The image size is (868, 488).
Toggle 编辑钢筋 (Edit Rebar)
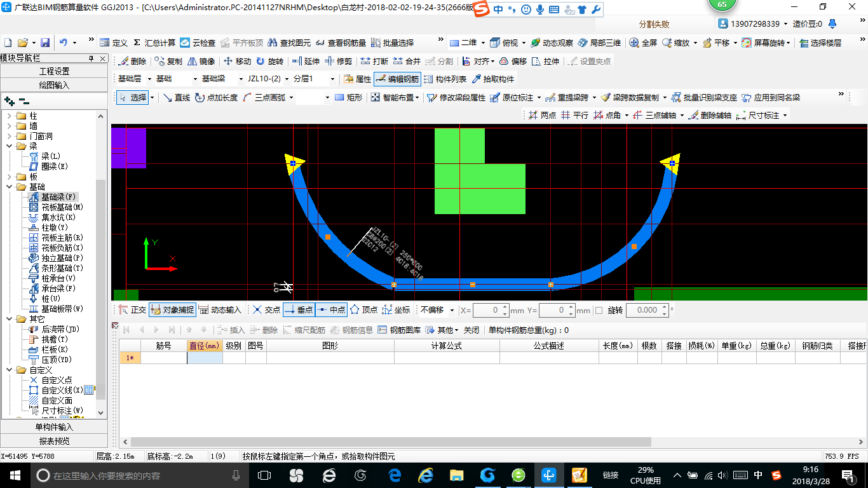pos(397,79)
